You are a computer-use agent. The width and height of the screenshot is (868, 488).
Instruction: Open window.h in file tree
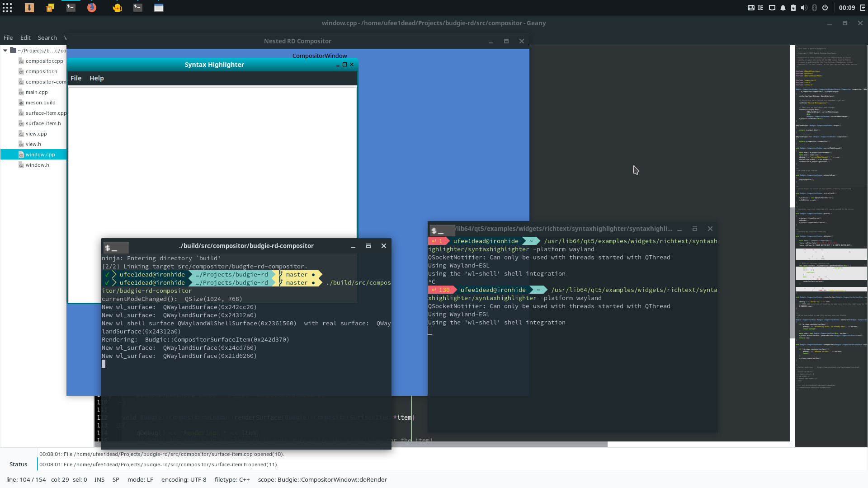[37, 165]
